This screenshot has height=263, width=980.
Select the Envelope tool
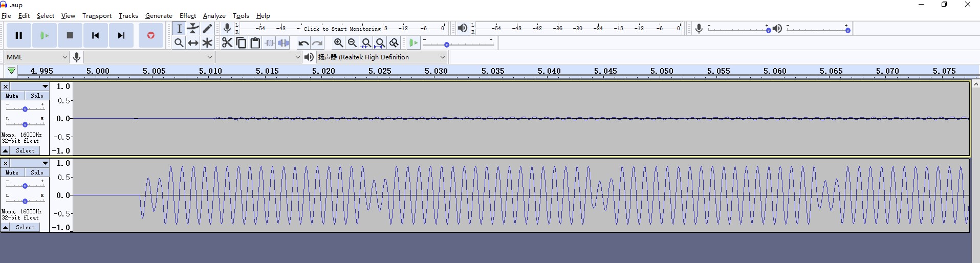pos(193,29)
